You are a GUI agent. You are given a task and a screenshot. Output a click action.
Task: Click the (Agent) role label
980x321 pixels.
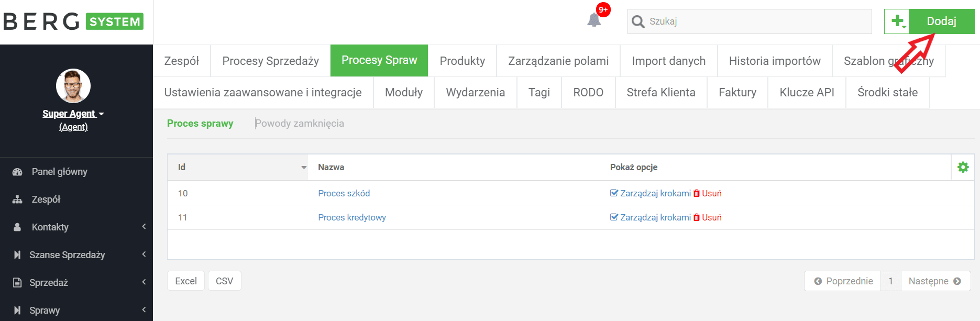(x=73, y=127)
